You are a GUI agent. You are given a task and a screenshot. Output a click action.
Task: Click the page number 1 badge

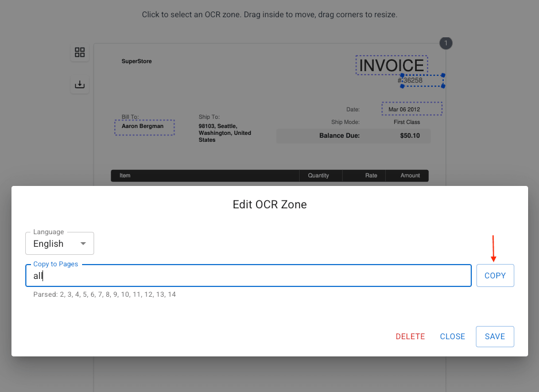click(446, 43)
